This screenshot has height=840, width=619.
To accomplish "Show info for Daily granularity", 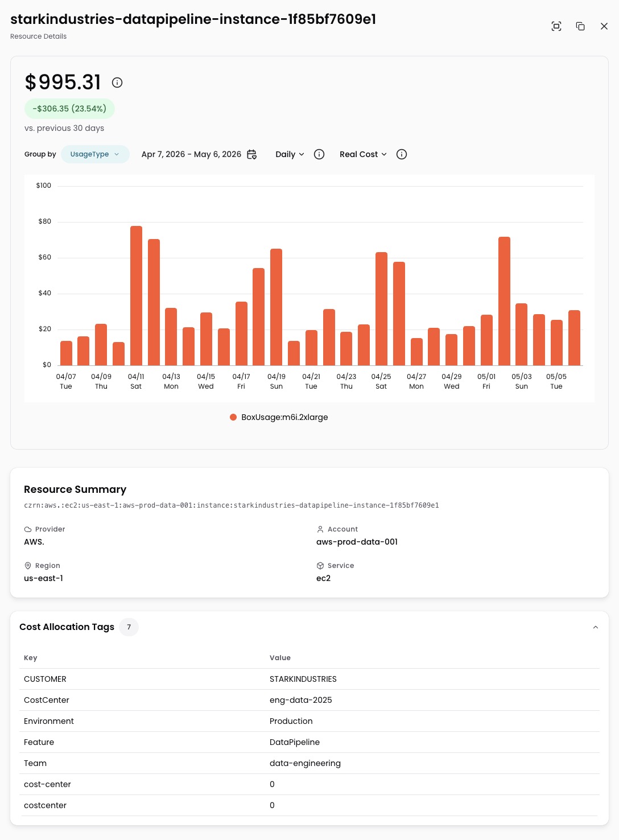I will click(x=319, y=154).
